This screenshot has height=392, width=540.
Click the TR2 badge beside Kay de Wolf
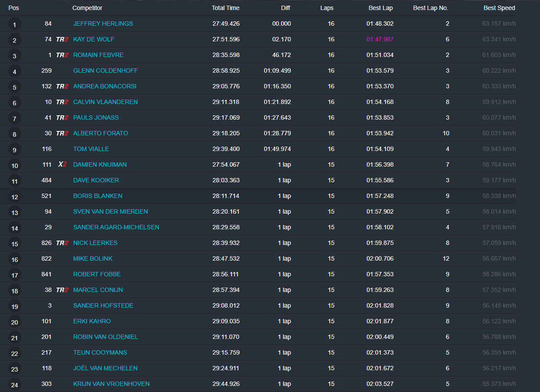point(62,40)
